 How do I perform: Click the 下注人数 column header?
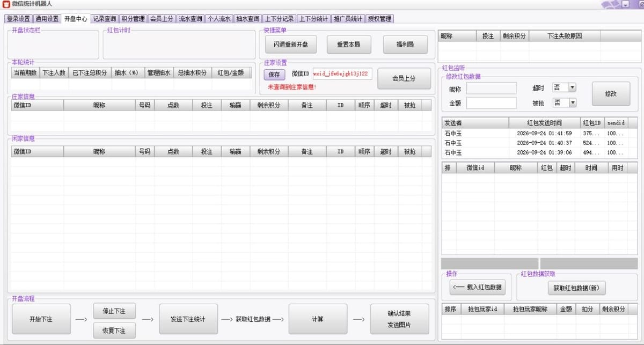(x=54, y=73)
